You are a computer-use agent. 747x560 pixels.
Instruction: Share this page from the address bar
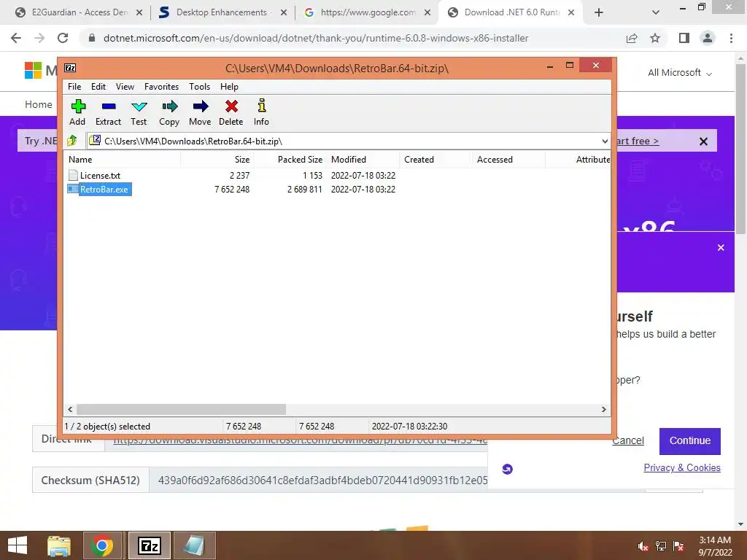coord(632,38)
